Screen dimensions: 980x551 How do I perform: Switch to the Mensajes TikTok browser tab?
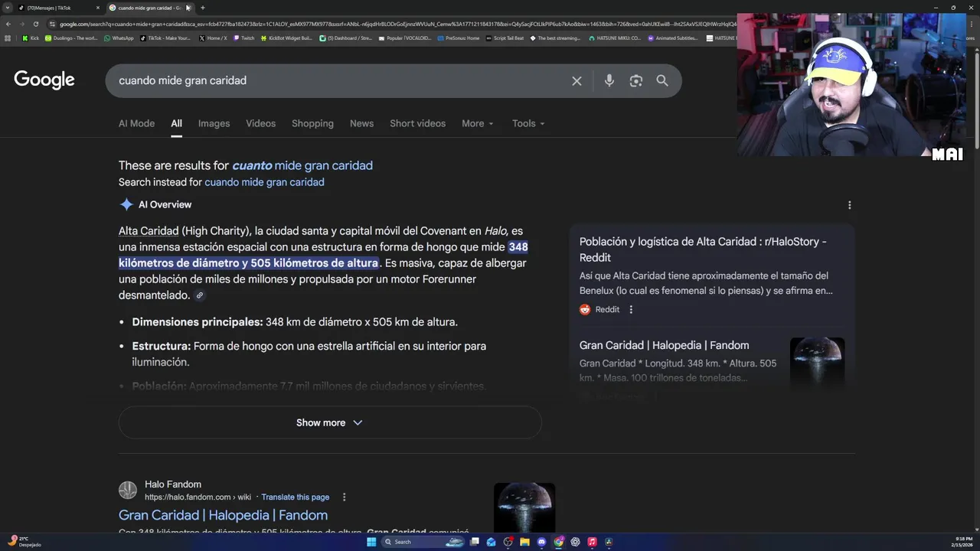tap(60, 8)
